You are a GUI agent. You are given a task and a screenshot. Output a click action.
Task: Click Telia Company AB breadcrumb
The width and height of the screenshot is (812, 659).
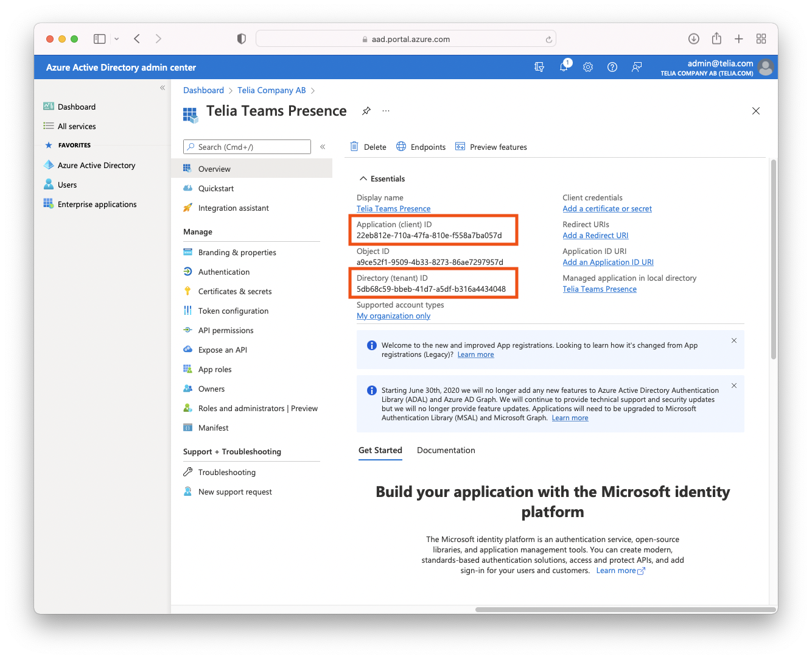click(x=271, y=90)
